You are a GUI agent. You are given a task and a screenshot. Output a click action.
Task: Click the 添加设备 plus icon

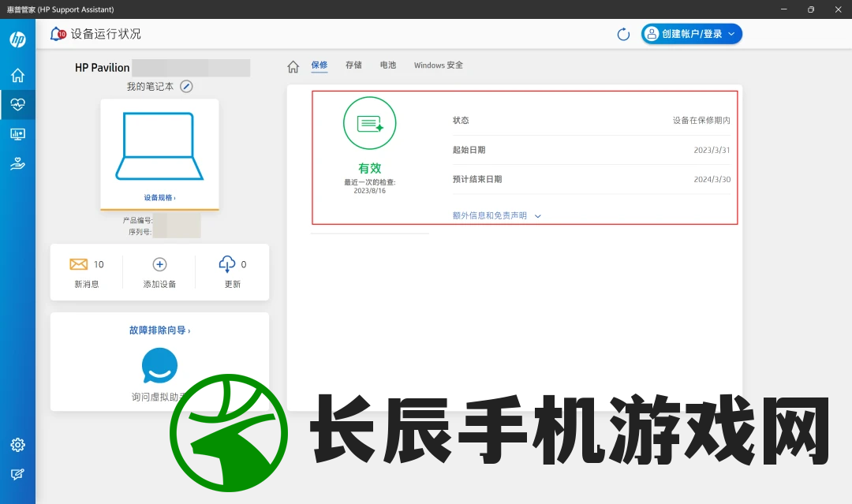pos(159,264)
